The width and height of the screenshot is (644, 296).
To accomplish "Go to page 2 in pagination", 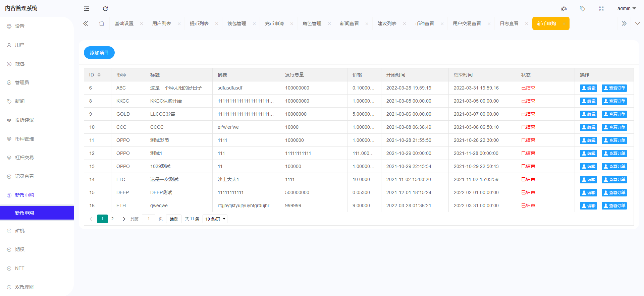I will (112, 219).
